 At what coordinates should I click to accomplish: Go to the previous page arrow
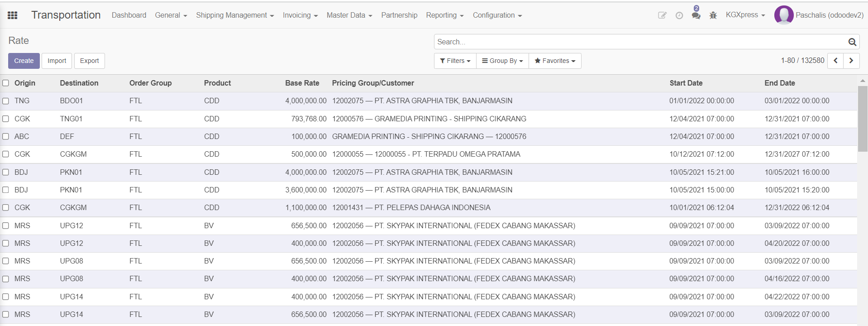point(835,61)
